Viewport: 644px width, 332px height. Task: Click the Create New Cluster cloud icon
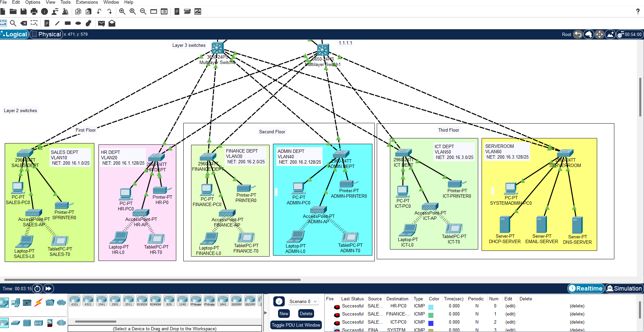589,34
